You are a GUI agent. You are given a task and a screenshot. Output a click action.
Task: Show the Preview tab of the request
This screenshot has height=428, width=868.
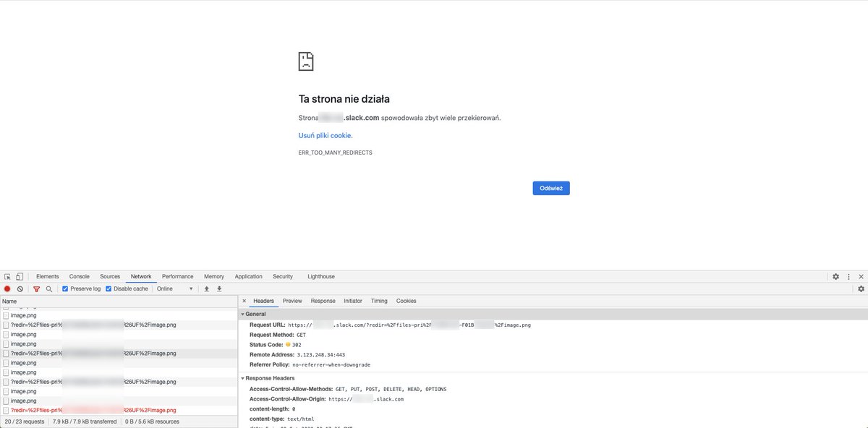[292, 301]
